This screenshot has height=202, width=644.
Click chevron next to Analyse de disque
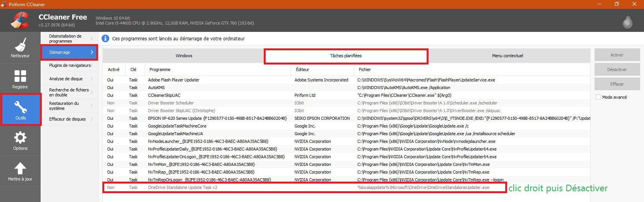pos(92,79)
